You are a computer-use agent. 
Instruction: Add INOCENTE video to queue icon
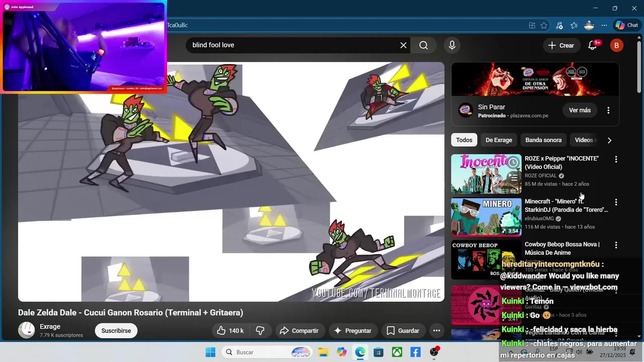(x=513, y=177)
